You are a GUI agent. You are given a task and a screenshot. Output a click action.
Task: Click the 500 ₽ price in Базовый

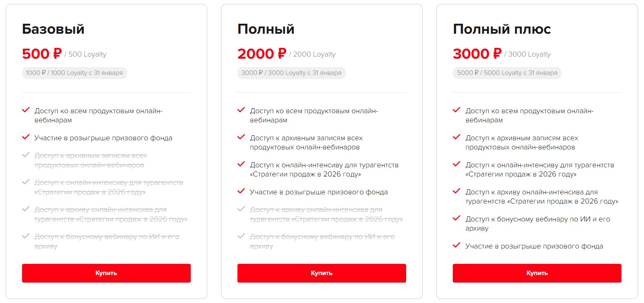pyautogui.click(x=42, y=54)
